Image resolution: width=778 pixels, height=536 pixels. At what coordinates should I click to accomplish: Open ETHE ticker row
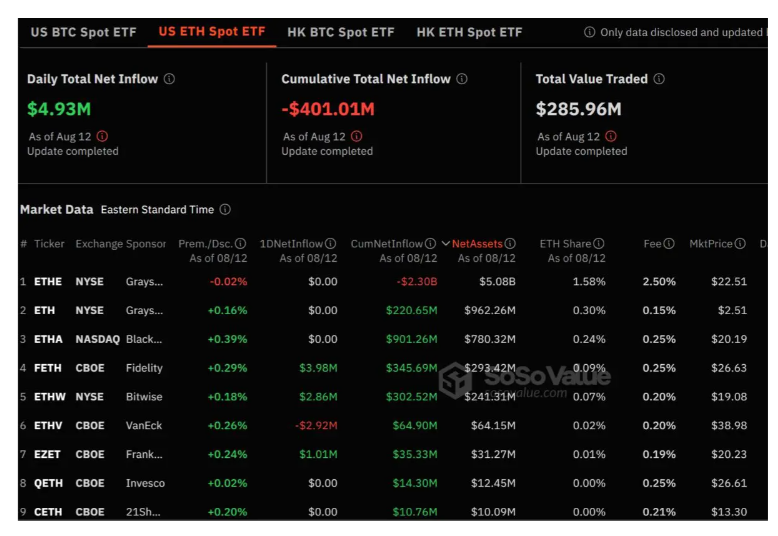click(48, 282)
